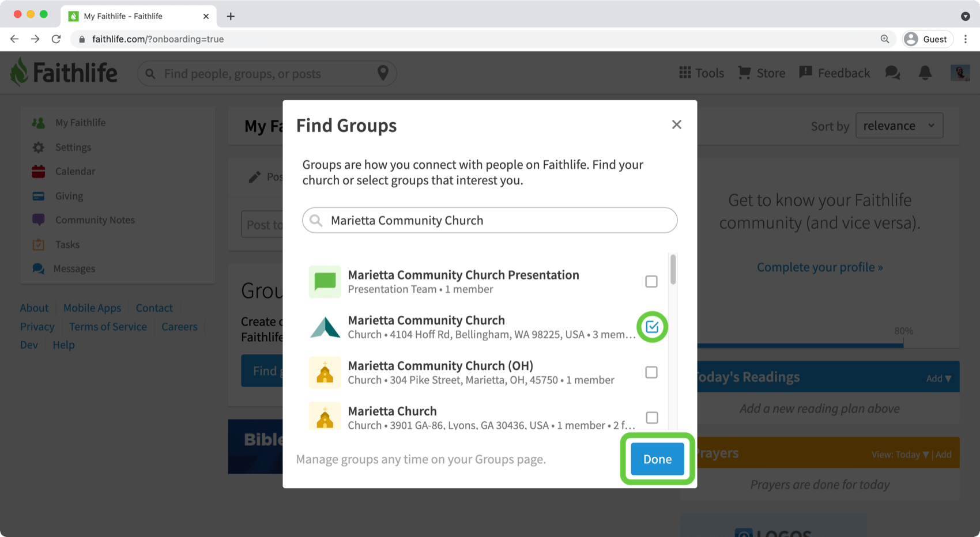Click the main Find people, groups search box
Image resolution: width=980 pixels, height=537 pixels.
(x=267, y=74)
